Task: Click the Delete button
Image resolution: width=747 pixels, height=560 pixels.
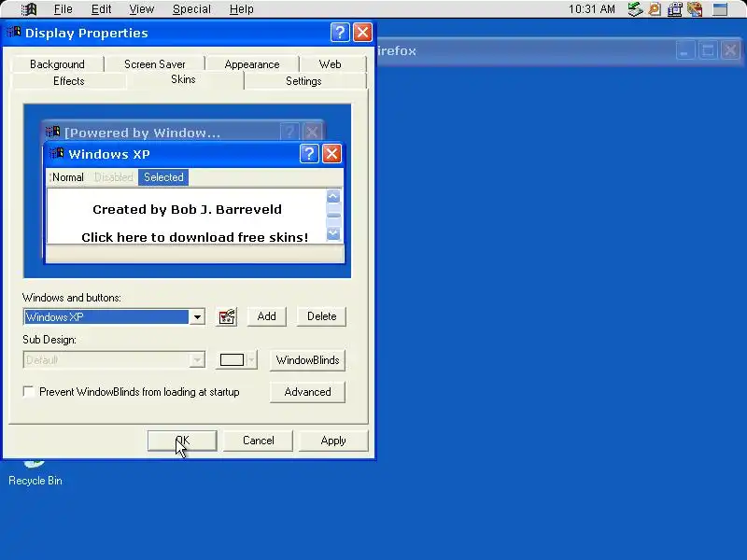Action: coord(321,316)
